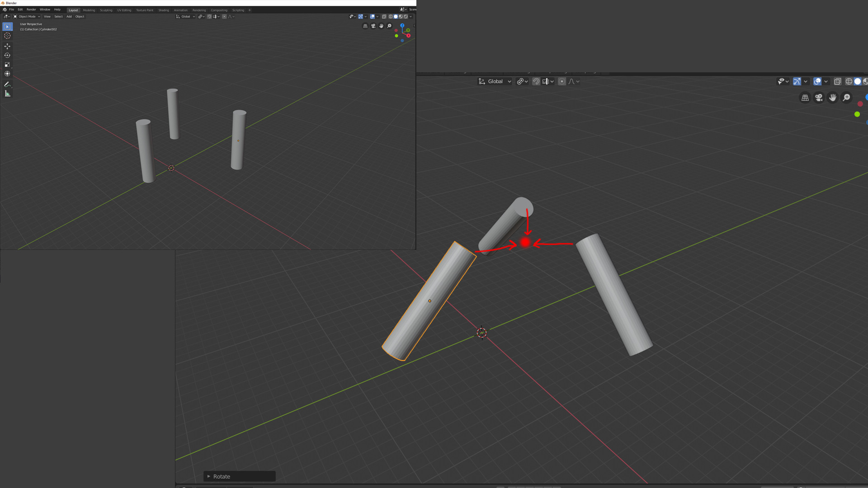
Task: Toggle snapping magnet in large viewport header
Action: tap(536, 81)
